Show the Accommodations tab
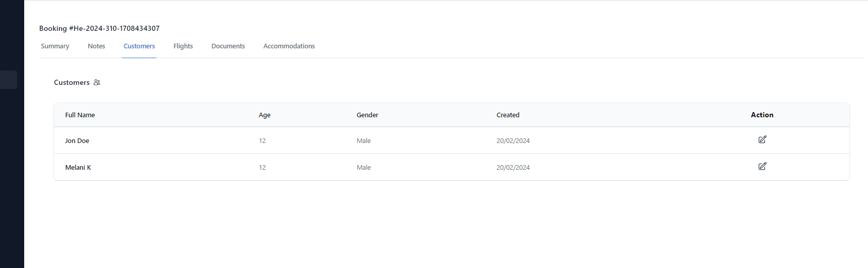 [x=289, y=46]
